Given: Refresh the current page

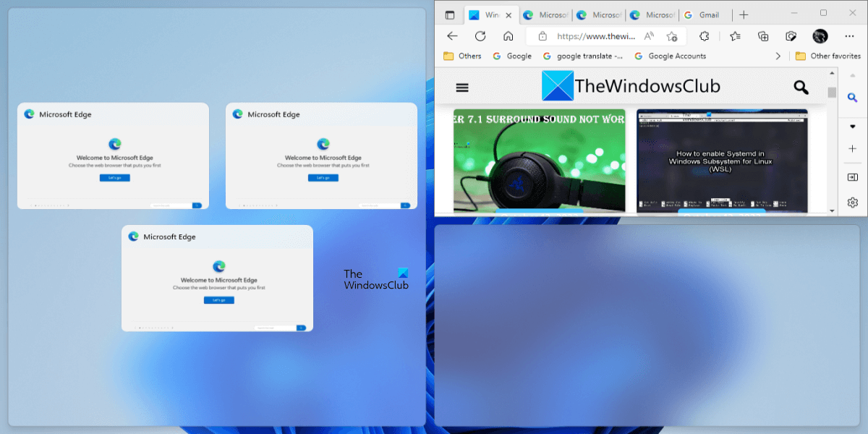Looking at the screenshot, I should pyautogui.click(x=480, y=36).
